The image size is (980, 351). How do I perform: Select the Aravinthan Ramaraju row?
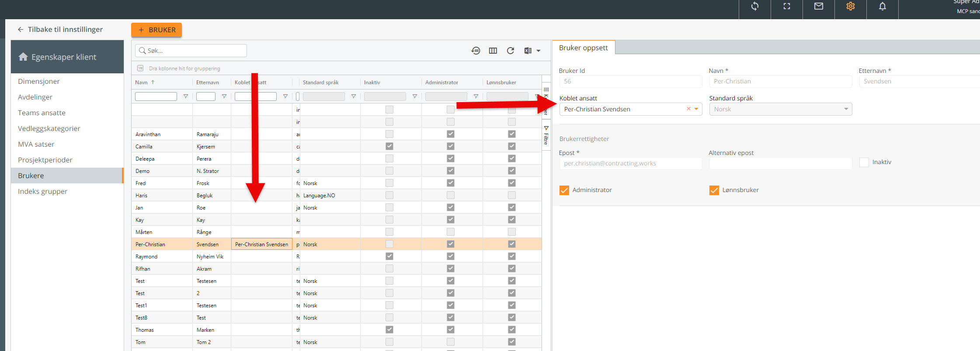[337, 134]
